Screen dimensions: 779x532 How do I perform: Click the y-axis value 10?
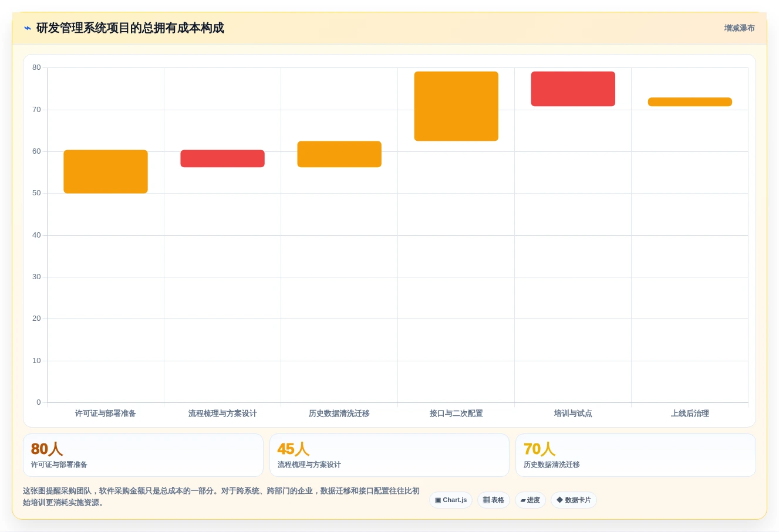(x=36, y=361)
